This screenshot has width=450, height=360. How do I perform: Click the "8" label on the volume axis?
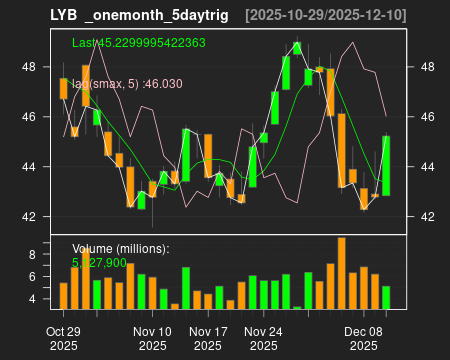(x=32, y=255)
